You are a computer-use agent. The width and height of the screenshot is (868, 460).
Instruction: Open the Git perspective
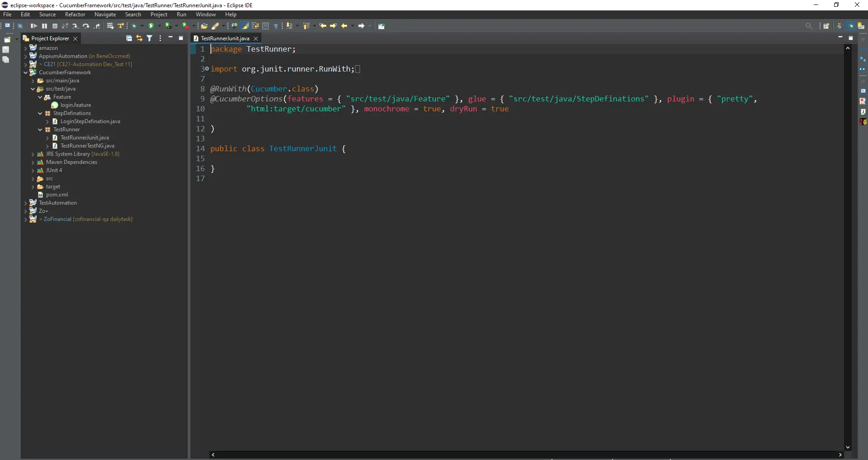pyautogui.click(x=861, y=26)
